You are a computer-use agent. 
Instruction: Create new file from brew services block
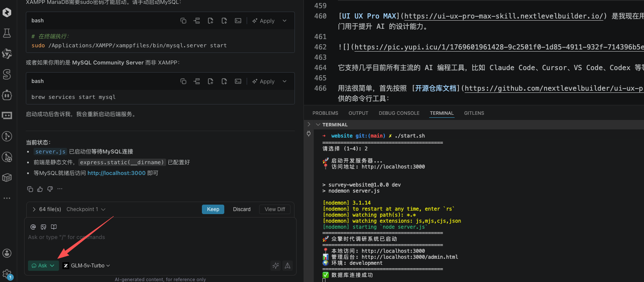point(211,81)
